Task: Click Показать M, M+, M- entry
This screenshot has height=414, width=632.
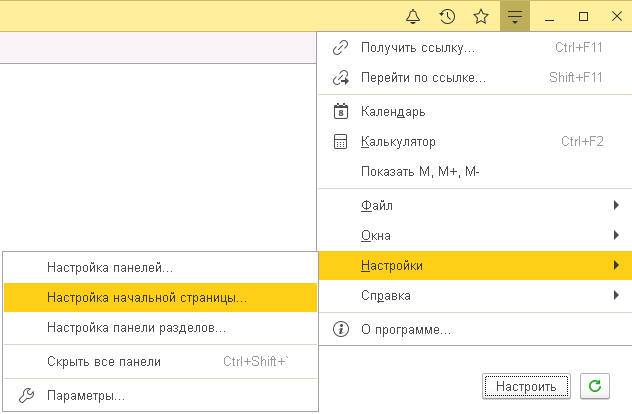Action: point(420,172)
